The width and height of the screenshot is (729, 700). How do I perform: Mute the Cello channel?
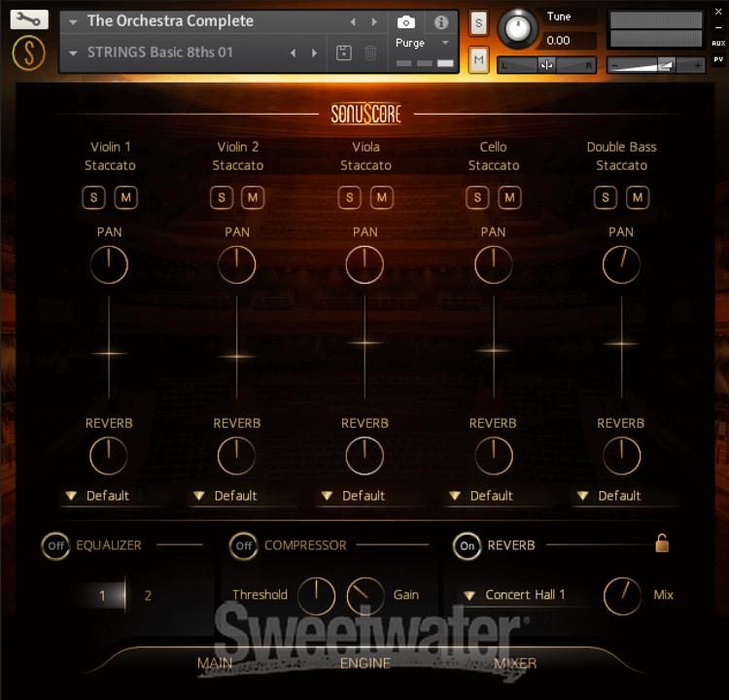tap(509, 197)
